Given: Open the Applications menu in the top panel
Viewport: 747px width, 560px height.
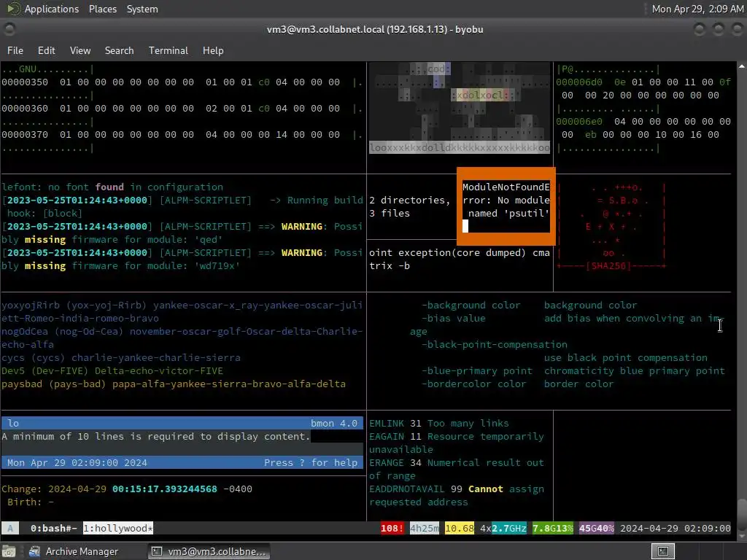Looking at the screenshot, I should coord(52,9).
